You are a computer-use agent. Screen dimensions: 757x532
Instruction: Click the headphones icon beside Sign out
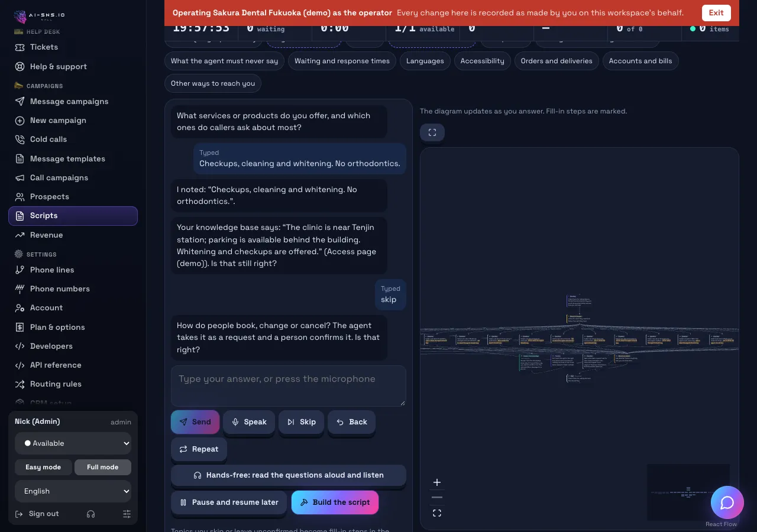click(x=90, y=514)
